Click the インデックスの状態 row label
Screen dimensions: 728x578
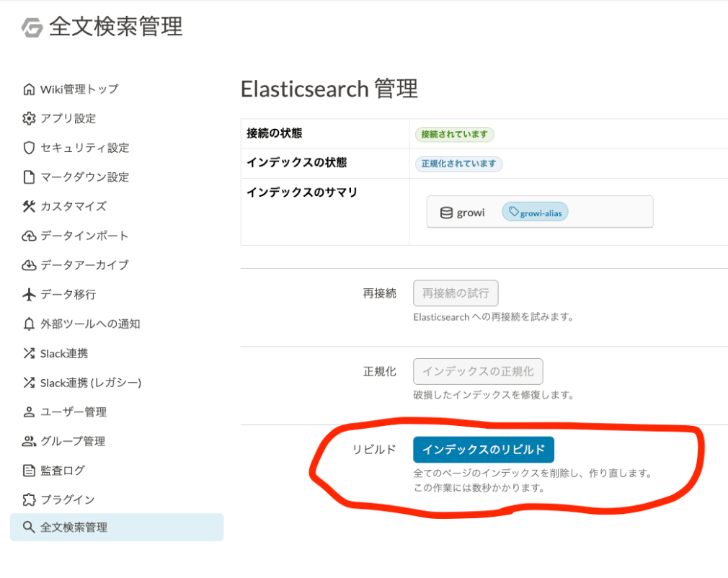297,162
